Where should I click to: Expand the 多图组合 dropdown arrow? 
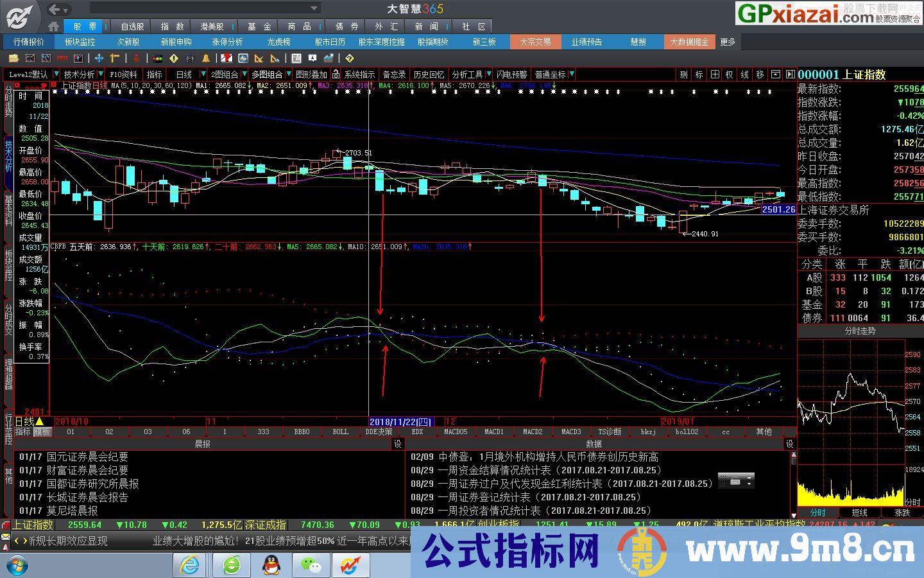pos(289,74)
